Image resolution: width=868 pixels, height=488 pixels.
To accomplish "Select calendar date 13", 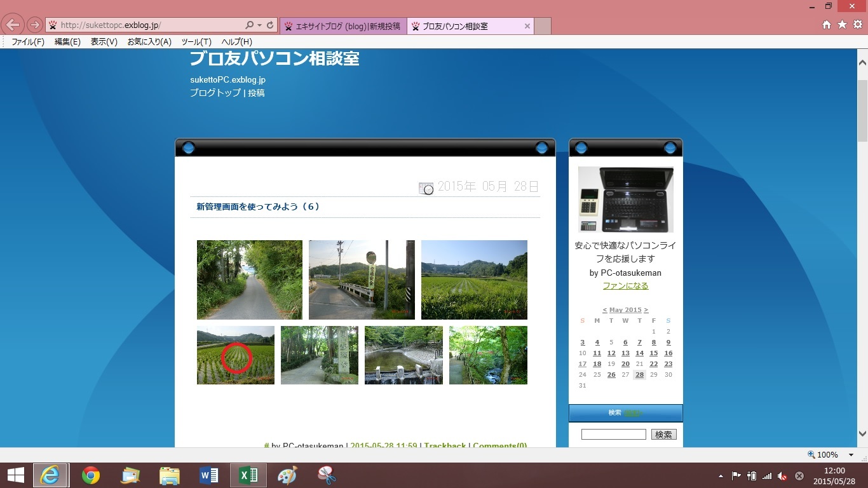I will coord(625,353).
